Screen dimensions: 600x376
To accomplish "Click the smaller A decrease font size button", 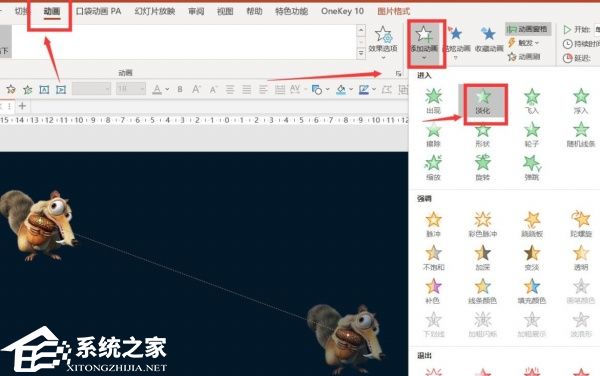I will [x=213, y=90].
